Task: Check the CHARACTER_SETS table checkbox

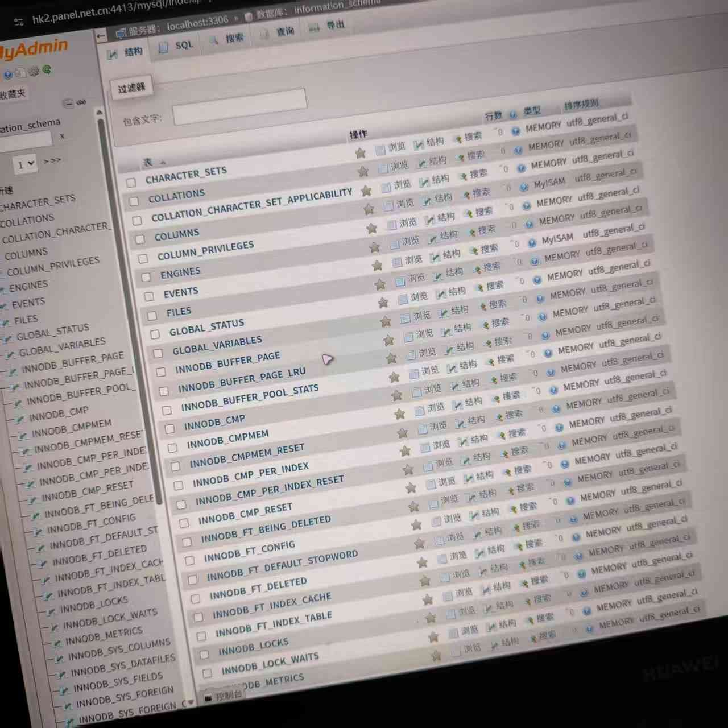Action: pos(131,183)
